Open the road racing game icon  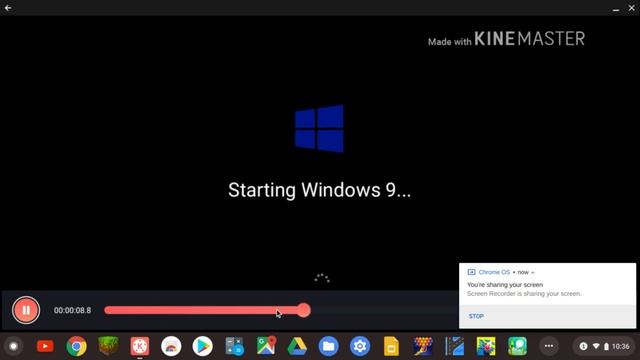(x=454, y=346)
